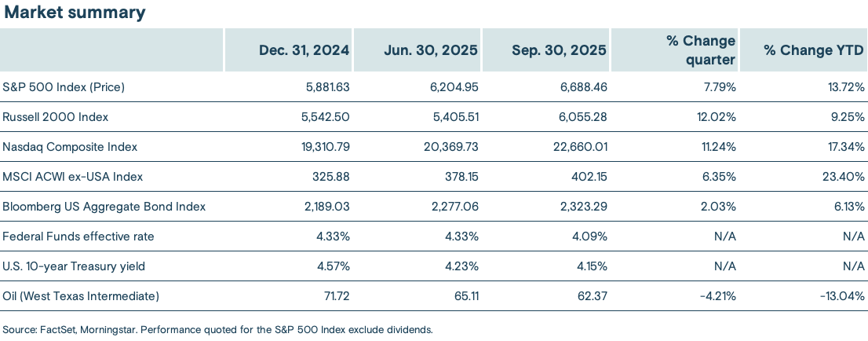The image size is (868, 341).
Task: Click the Oil quarterly change -4.21%
Action: pyautogui.click(x=716, y=296)
